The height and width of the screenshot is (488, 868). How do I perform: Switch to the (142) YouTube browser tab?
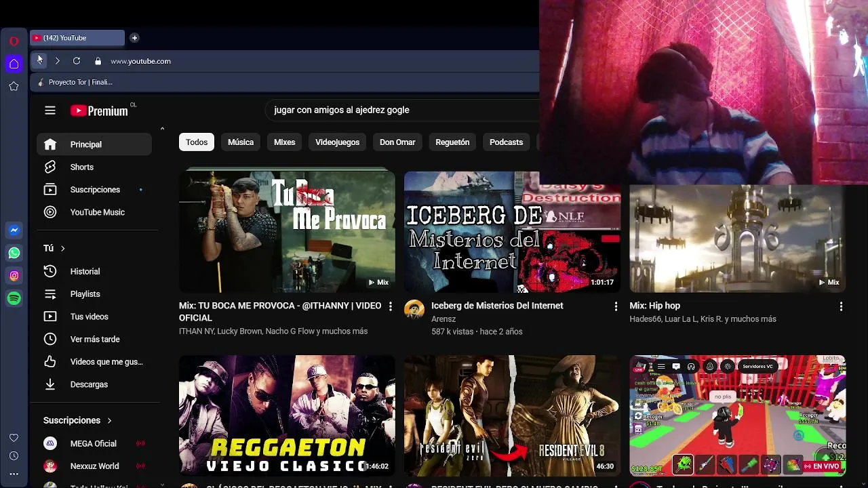pyautogui.click(x=77, y=38)
